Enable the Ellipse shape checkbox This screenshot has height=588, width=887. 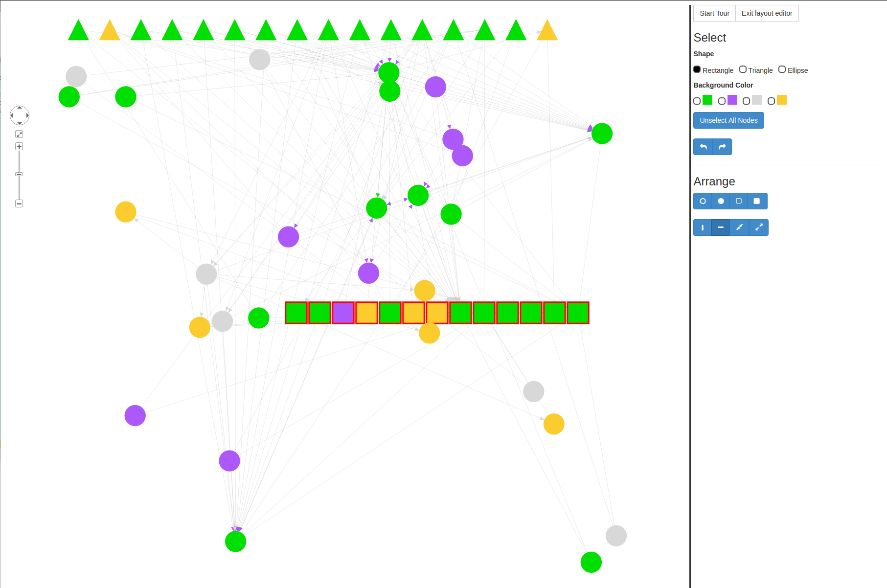[x=782, y=69]
